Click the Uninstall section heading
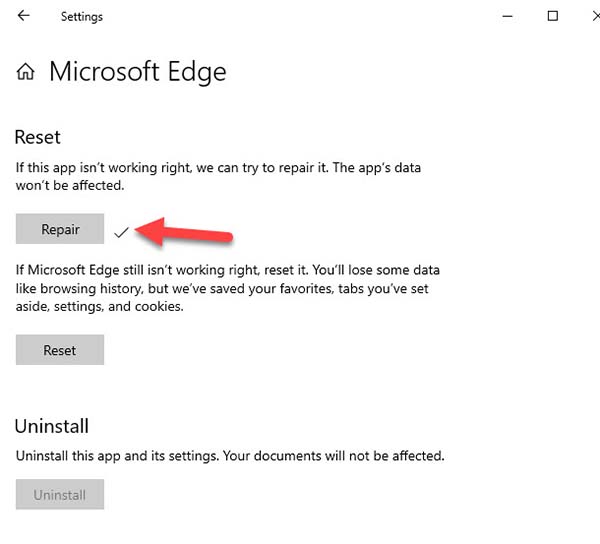The height and width of the screenshot is (544, 600). click(52, 426)
